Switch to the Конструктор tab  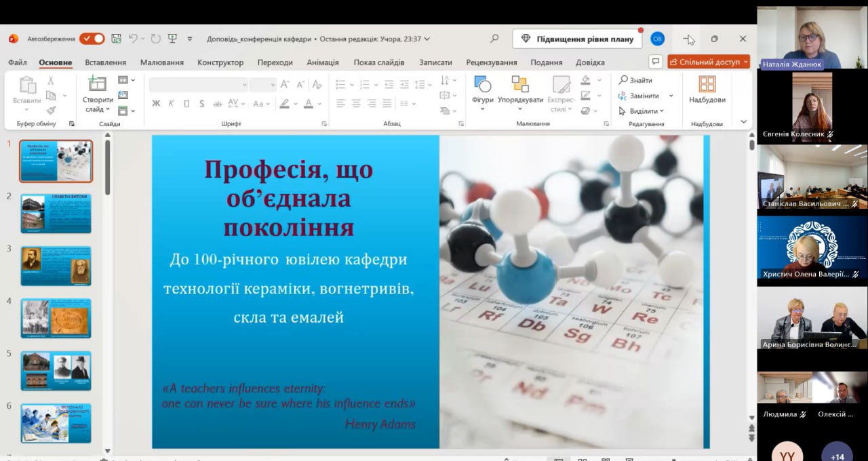(x=220, y=62)
